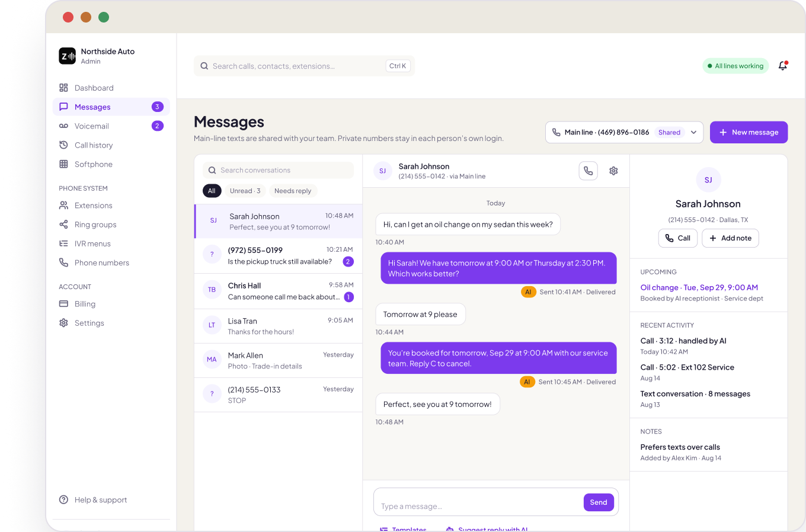The width and height of the screenshot is (806, 532).
Task: Click the 'Prefers texts over calls' note
Action: click(680, 447)
